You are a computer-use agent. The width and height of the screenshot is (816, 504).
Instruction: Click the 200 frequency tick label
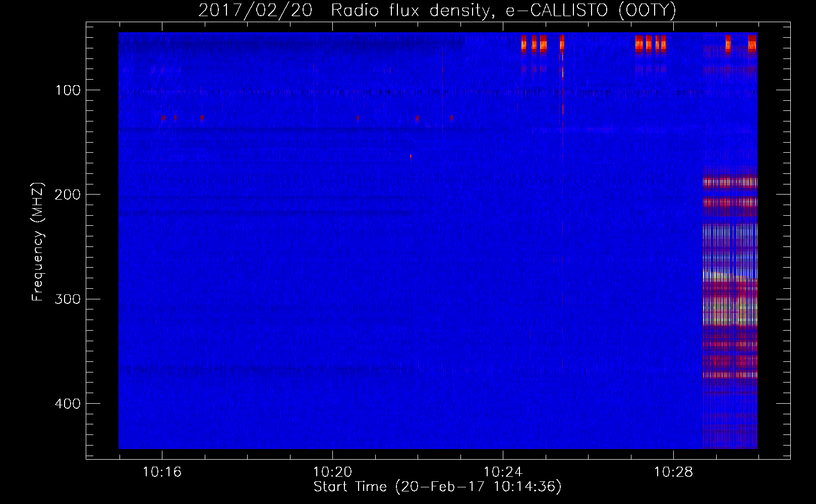tap(68, 195)
